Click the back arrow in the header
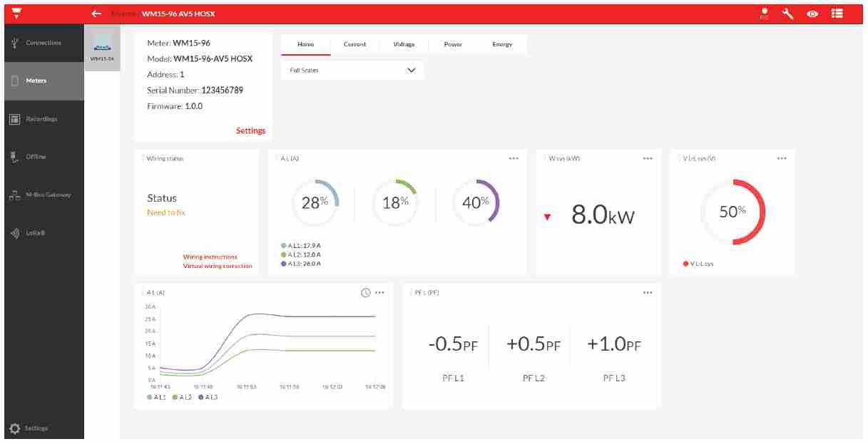 tap(96, 14)
